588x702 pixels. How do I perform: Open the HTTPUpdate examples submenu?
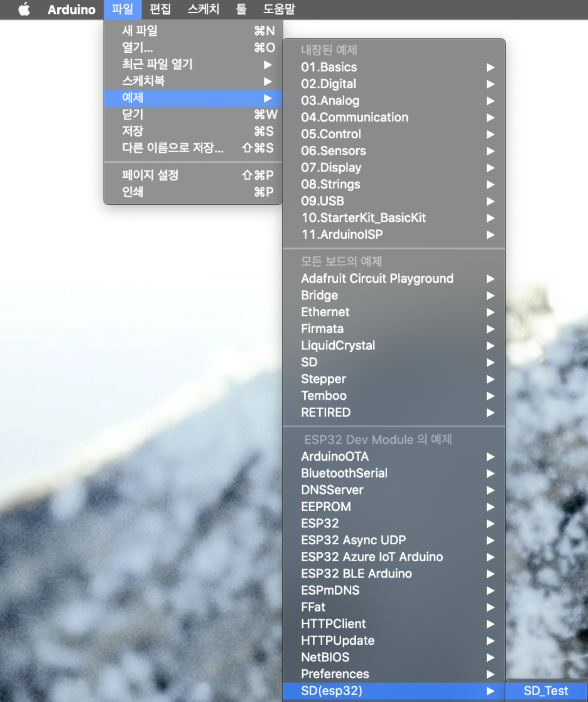coord(394,640)
